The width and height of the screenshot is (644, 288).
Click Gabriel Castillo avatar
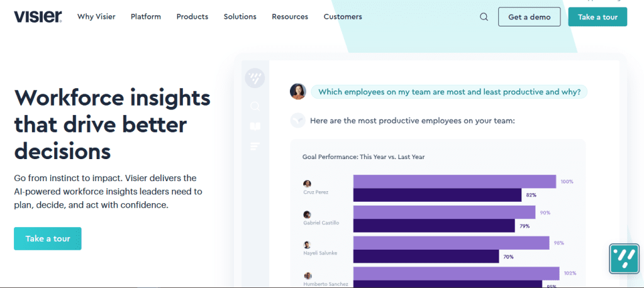[307, 214]
